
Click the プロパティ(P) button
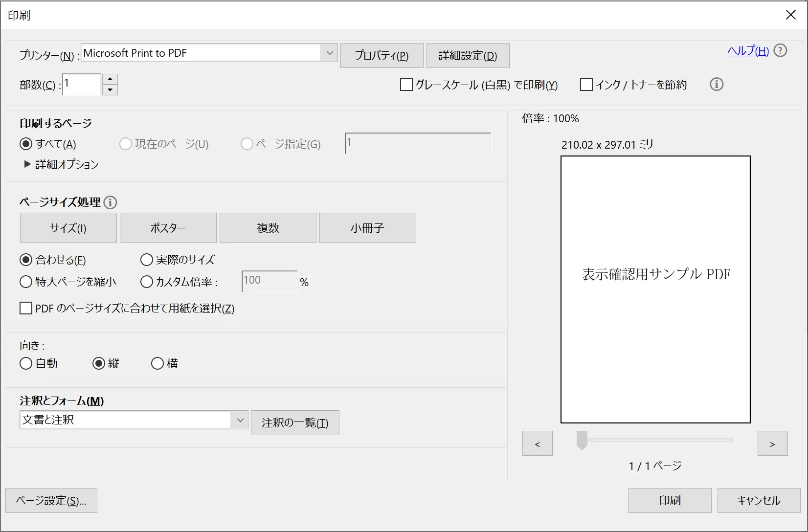pos(382,56)
